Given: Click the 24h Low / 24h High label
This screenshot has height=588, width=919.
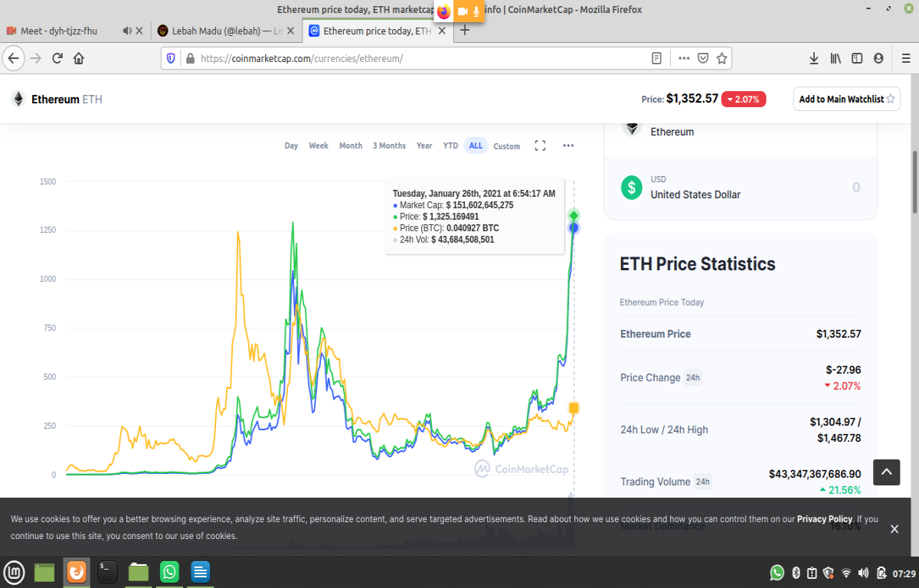Looking at the screenshot, I should [664, 430].
